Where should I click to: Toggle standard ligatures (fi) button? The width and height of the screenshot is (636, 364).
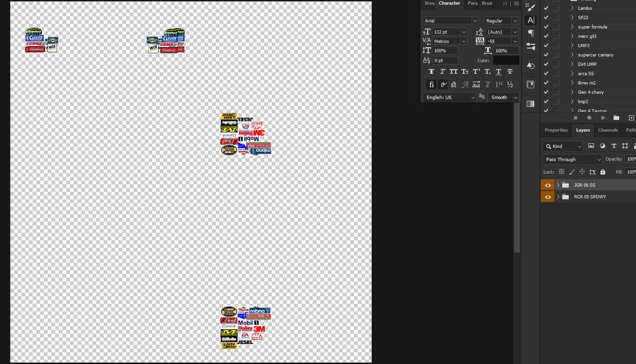pyautogui.click(x=431, y=85)
